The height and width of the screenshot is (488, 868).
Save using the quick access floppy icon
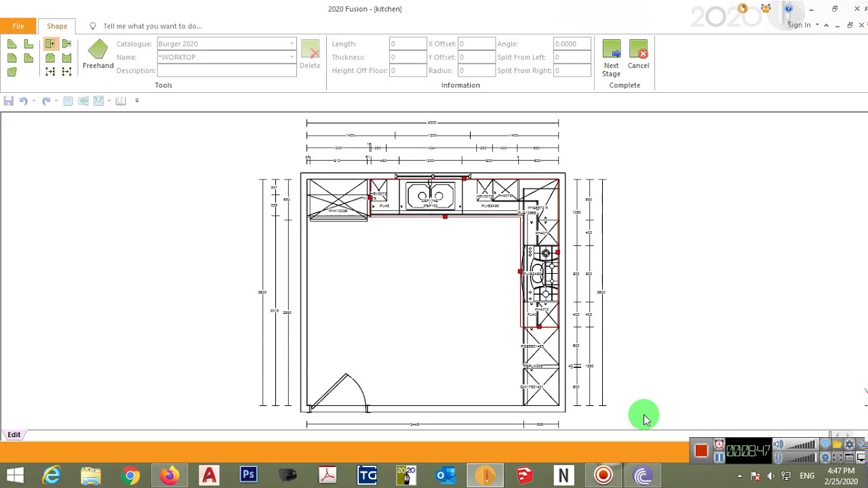[x=9, y=100]
